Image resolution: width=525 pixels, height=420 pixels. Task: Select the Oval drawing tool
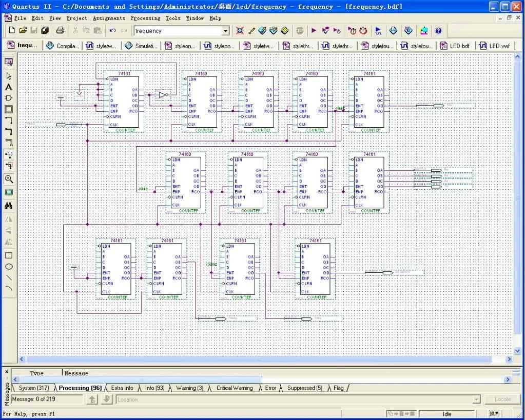pos(9,267)
